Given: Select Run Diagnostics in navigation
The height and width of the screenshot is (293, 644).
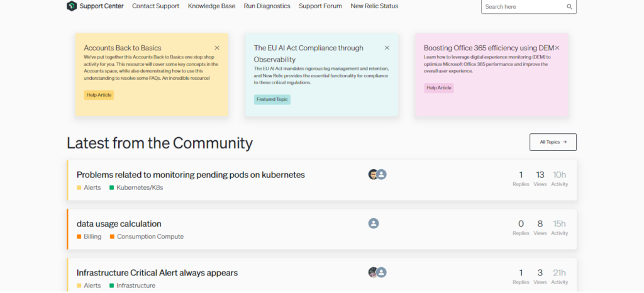Looking at the screenshot, I should (x=267, y=6).
